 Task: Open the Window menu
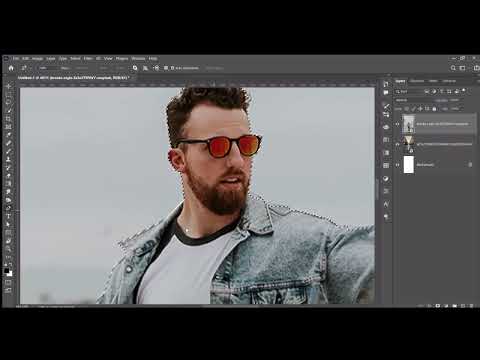138,58
